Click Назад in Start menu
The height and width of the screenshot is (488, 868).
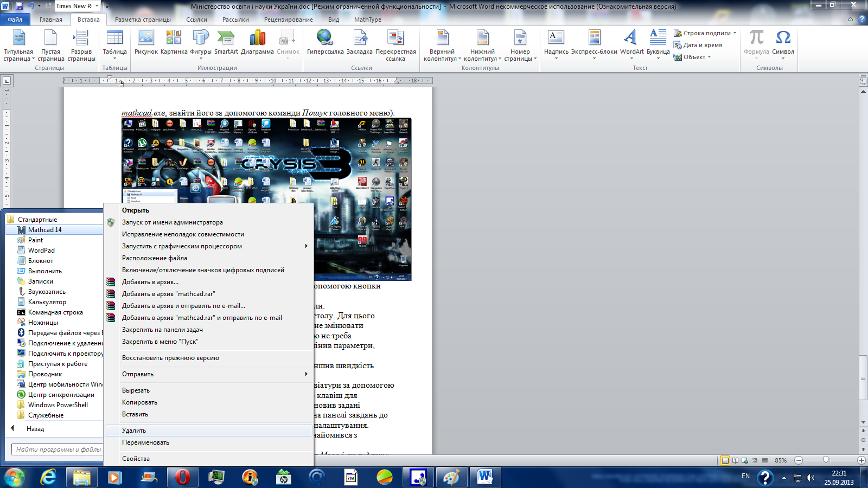(x=35, y=429)
